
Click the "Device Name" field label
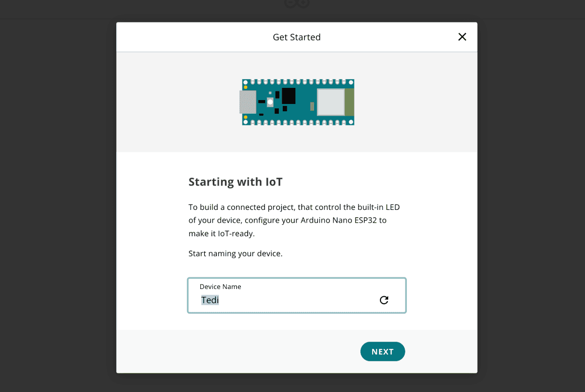click(220, 287)
